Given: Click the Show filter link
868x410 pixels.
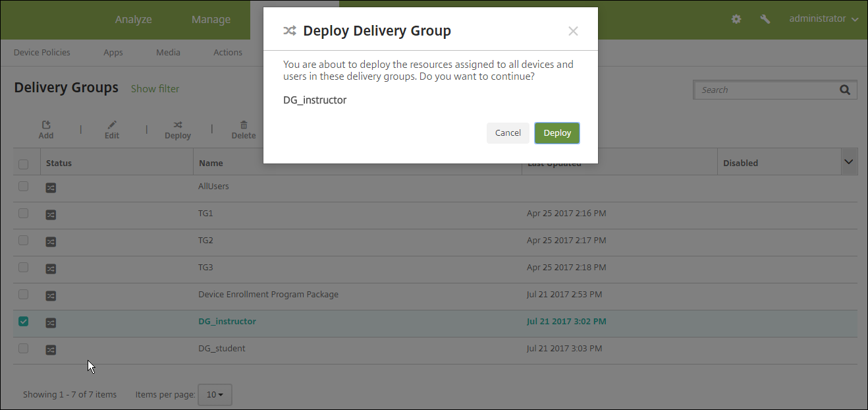Looking at the screenshot, I should coord(155,89).
